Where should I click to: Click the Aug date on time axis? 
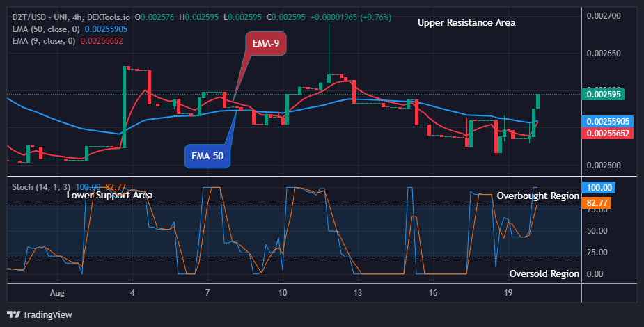click(57, 293)
